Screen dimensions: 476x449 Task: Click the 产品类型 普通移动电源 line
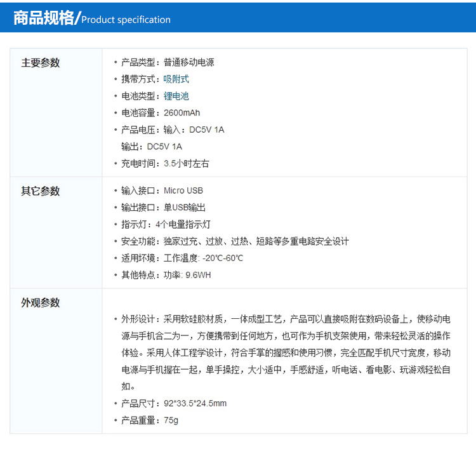pos(168,63)
